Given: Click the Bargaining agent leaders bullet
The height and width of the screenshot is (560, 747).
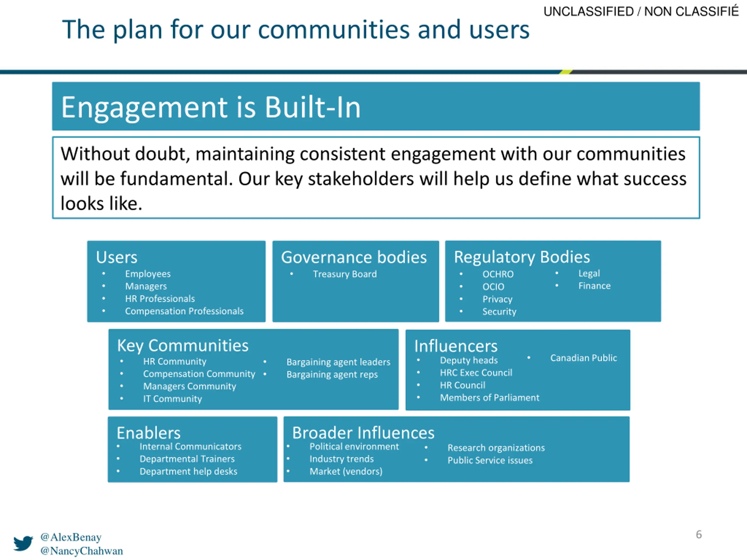Looking at the screenshot, I should point(338,362).
